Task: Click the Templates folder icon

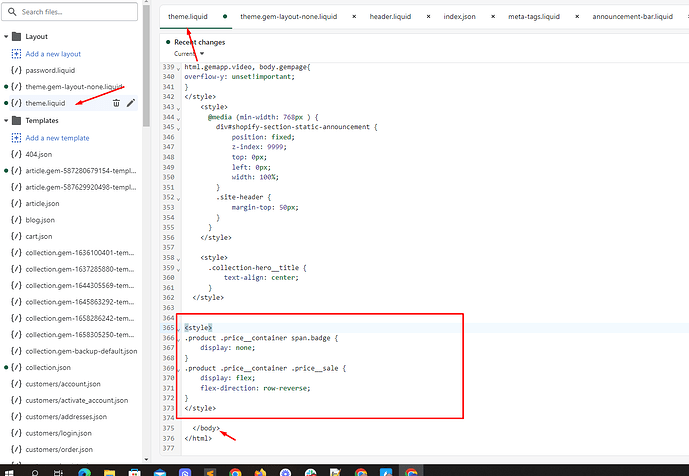Action: coord(16,120)
